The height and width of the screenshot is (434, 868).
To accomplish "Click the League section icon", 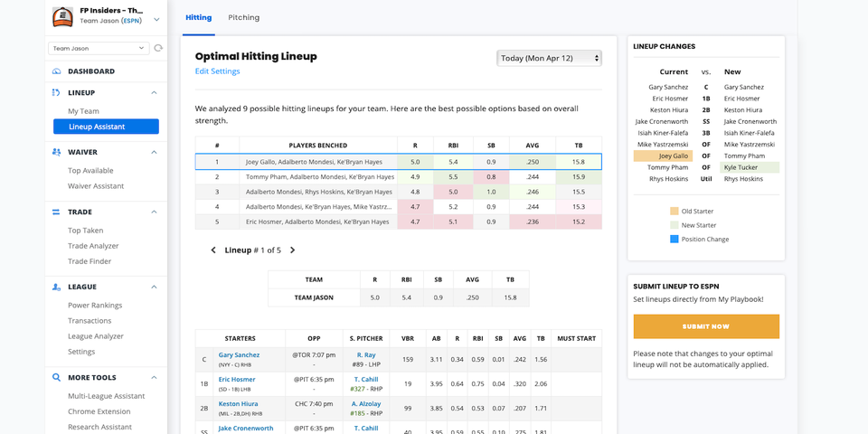I will click(56, 287).
